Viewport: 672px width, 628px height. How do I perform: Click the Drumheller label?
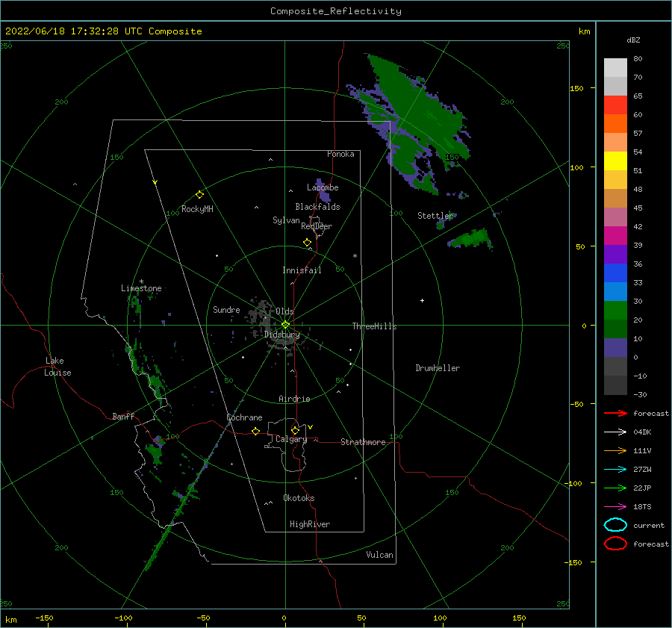(438, 368)
